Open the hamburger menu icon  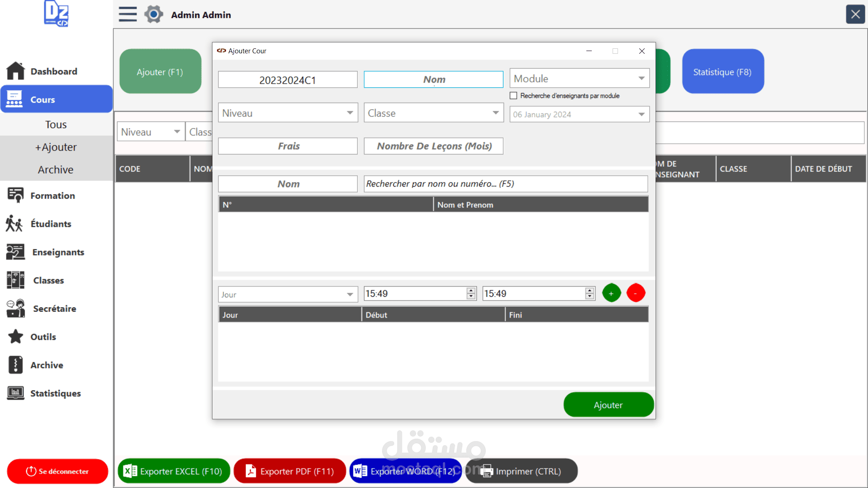(127, 14)
